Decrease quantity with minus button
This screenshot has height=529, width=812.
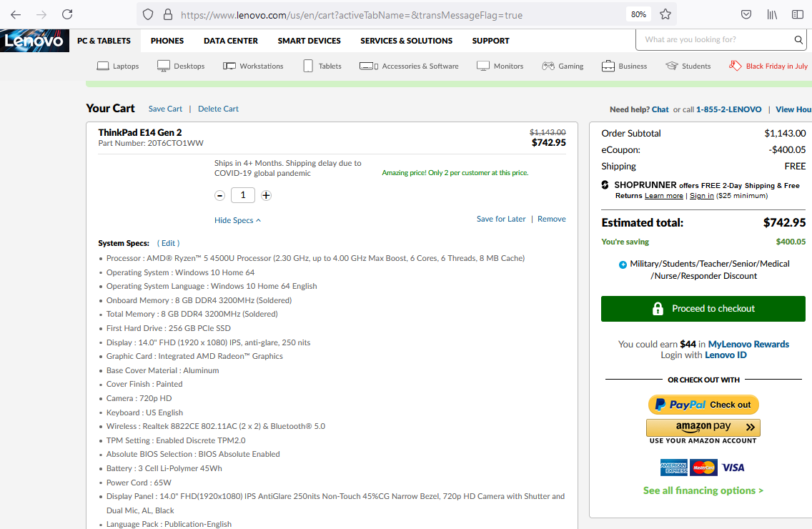[219, 195]
